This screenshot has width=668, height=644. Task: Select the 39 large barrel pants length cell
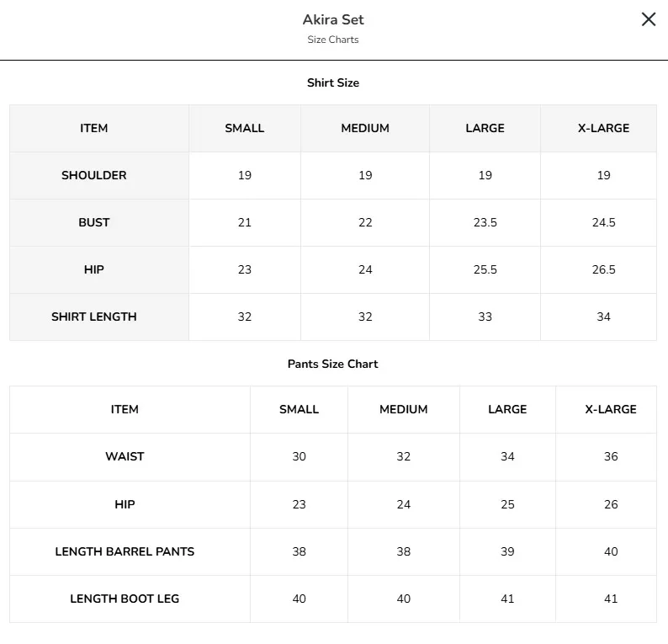point(507,551)
